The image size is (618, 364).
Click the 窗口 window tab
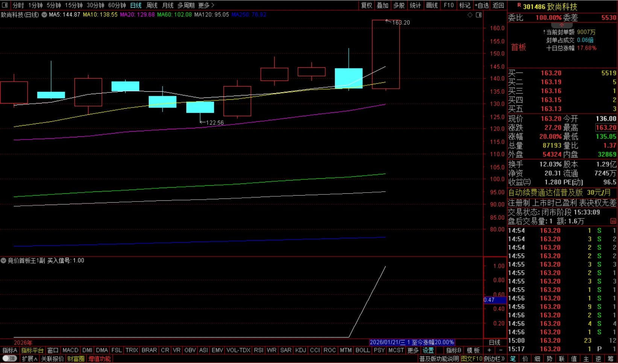tap(53, 350)
